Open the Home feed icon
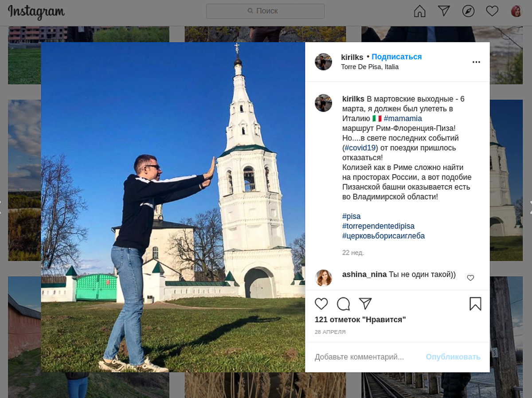 click(x=419, y=11)
